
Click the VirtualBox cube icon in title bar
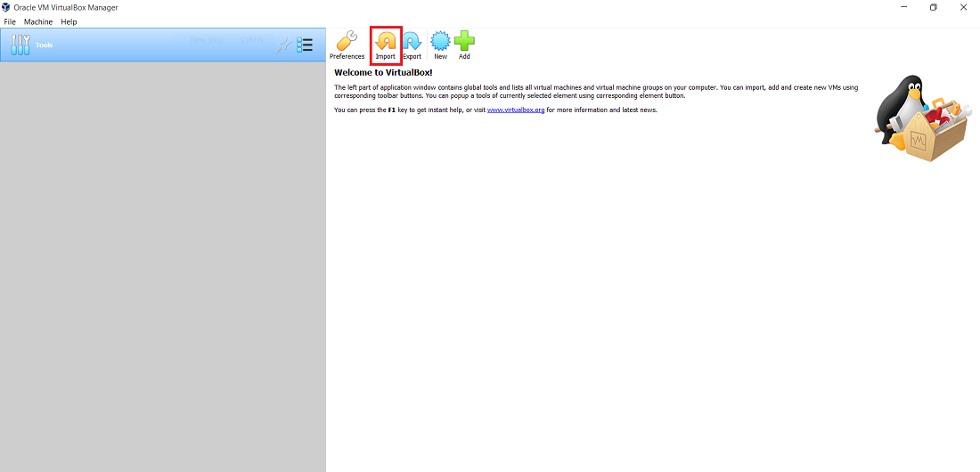7,7
